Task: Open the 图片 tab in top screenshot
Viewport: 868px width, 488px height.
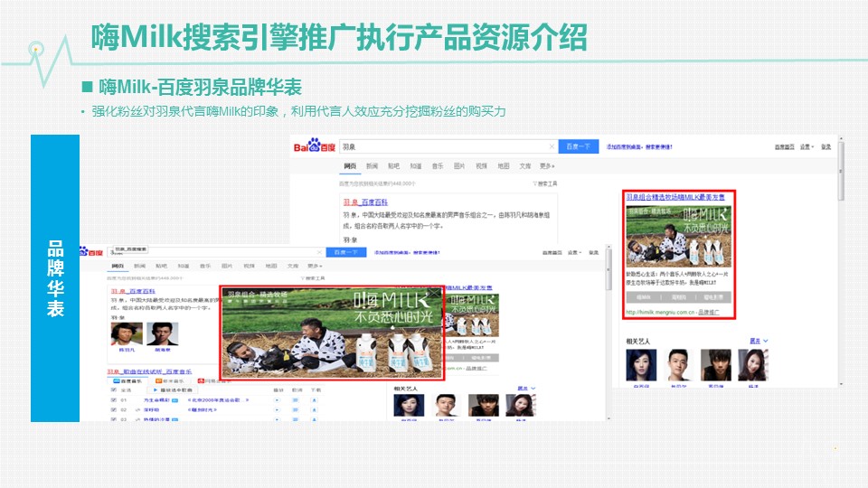Action: (x=459, y=166)
